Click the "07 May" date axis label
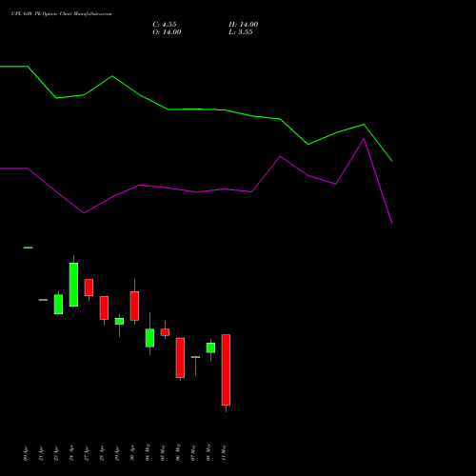The height and width of the screenshot is (476, 476). pyautogui.click(x=193, y=452)
